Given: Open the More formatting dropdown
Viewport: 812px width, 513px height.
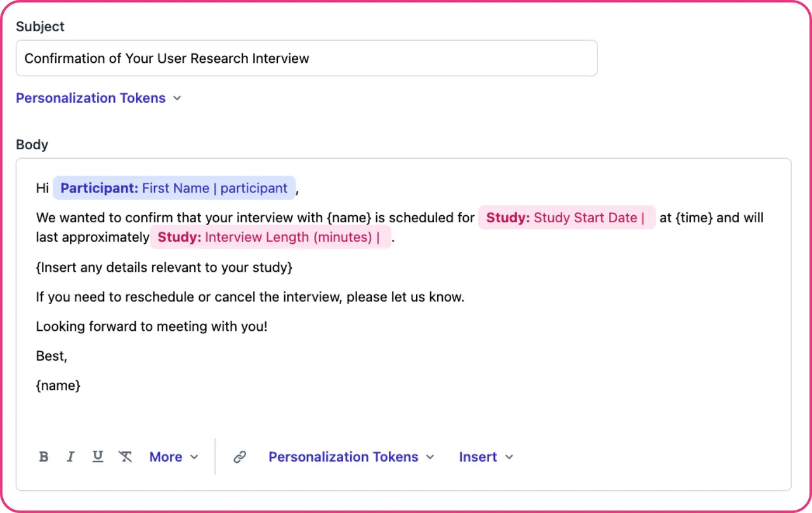Looking at the screenshot, I should tap(174, 457).
